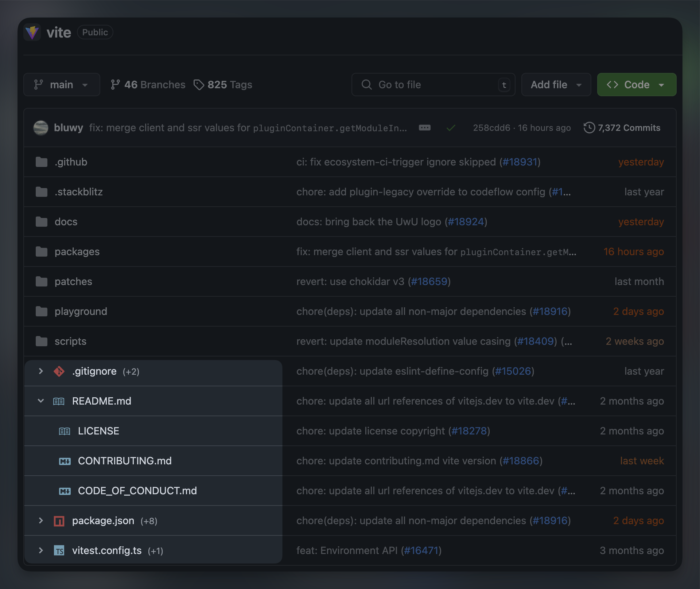
Task: Click the commit message ellipsis button
Action: pos(425,128)
